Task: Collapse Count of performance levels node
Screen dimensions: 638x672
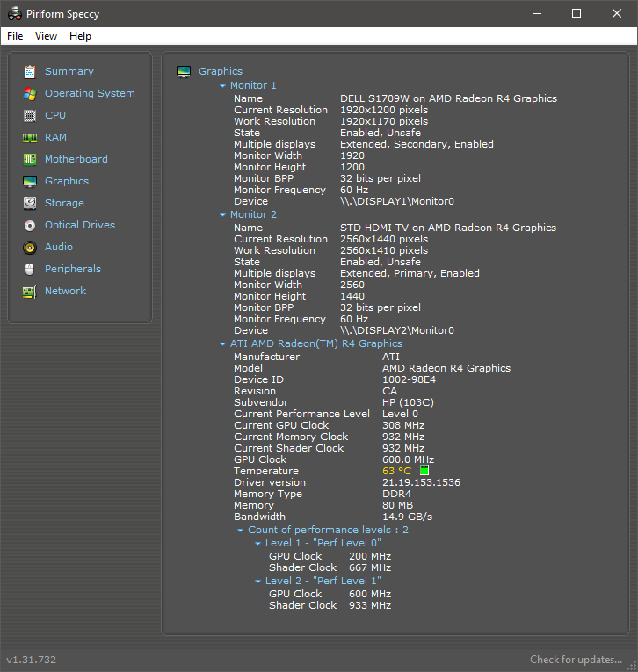Action: click(x=240, y=531)
